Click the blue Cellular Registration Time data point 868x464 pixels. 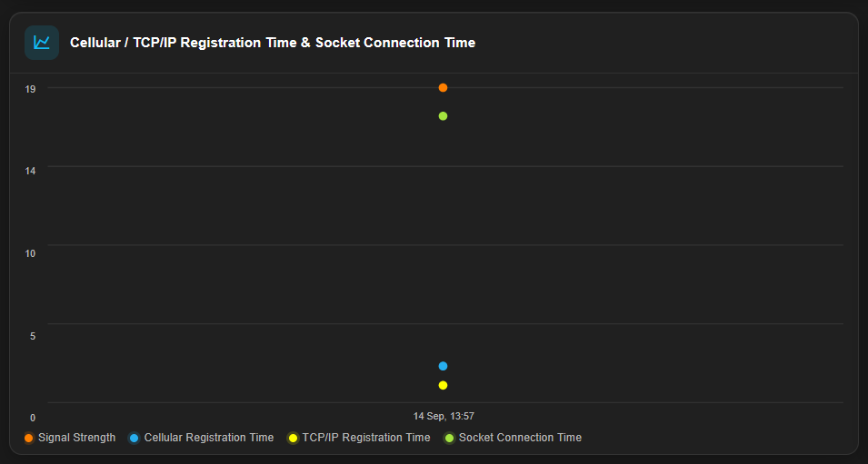point(443,366)
